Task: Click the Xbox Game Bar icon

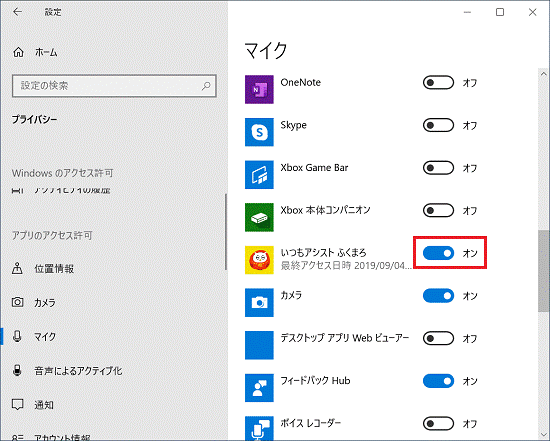Action: [259, 175]
